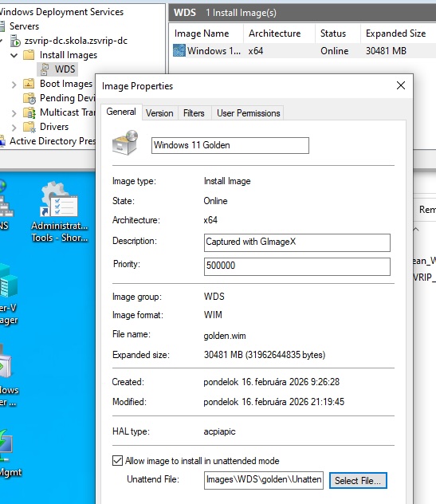
Task: Expand the Boot Images tree node
Action: tap(14, 85)
